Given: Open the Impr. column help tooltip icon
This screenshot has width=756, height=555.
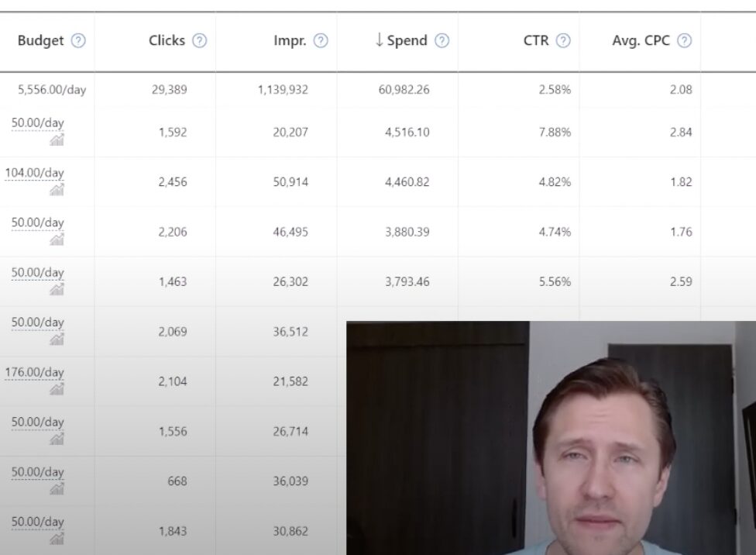Looking at the screenshot, I should (321, 41).
